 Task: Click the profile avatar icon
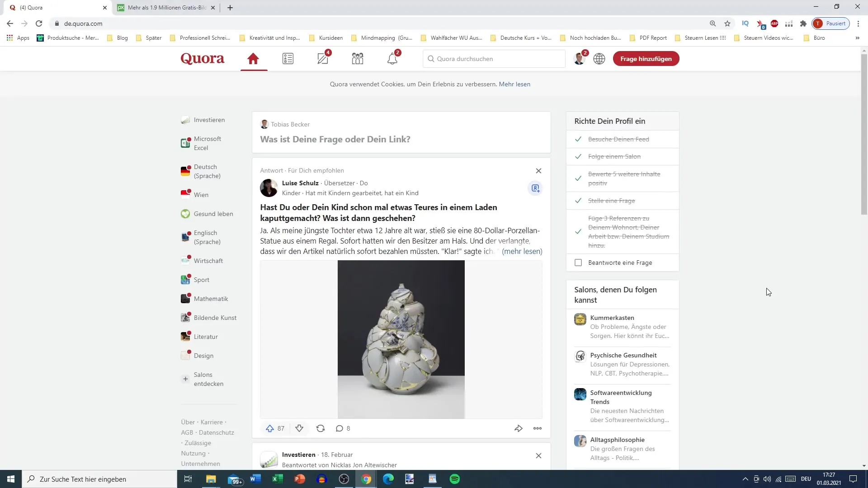click(x=580, y=58)
